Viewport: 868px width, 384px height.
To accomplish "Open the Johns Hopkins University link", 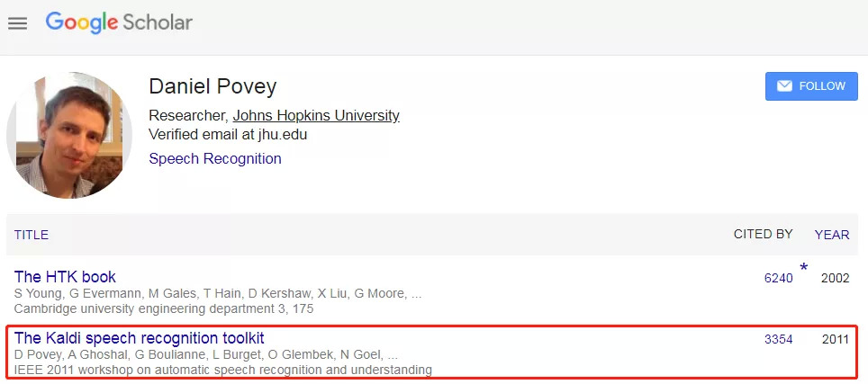I will [316, 115].
